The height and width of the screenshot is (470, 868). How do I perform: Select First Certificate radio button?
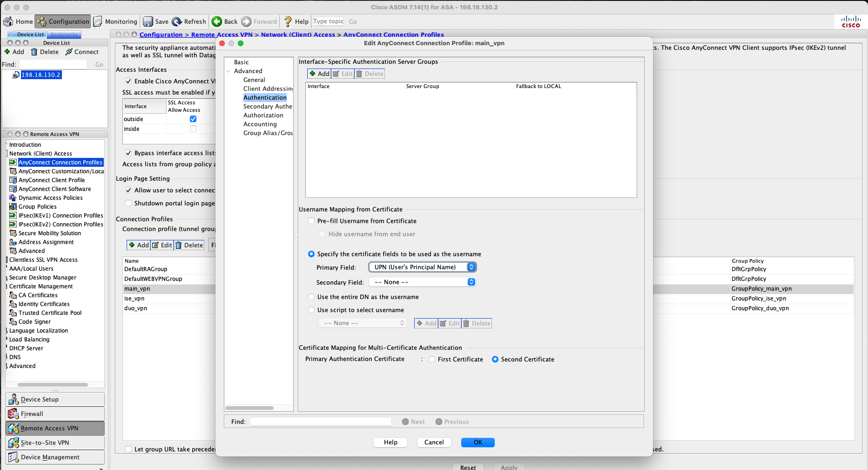pyautogui.click(x=432, y=359)
